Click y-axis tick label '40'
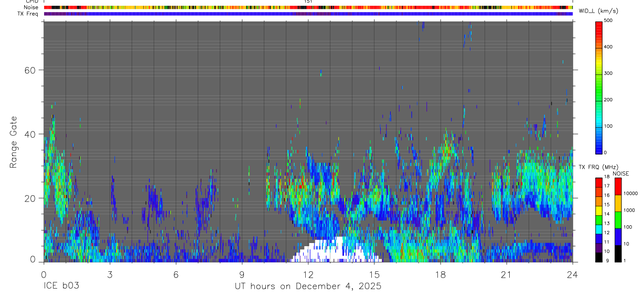Image resolution: width=644 pixels, height=297 pixels. point(30,134)
